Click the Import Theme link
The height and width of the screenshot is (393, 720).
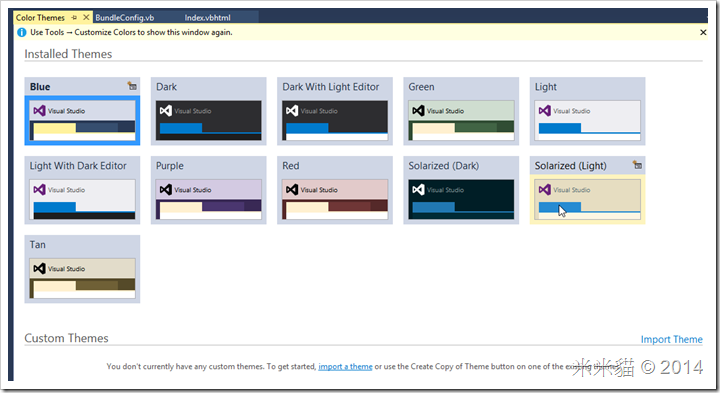click(x=671, y=339)
